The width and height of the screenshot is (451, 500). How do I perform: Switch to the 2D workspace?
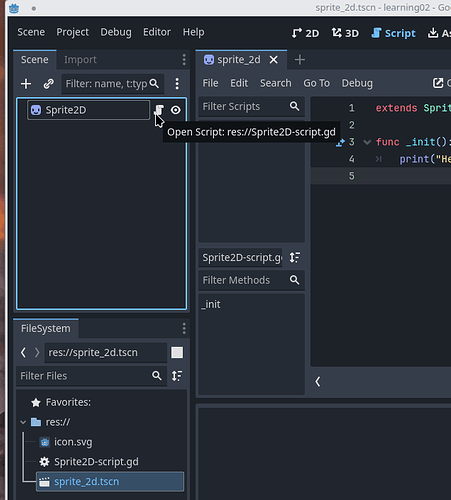[305, 33]
